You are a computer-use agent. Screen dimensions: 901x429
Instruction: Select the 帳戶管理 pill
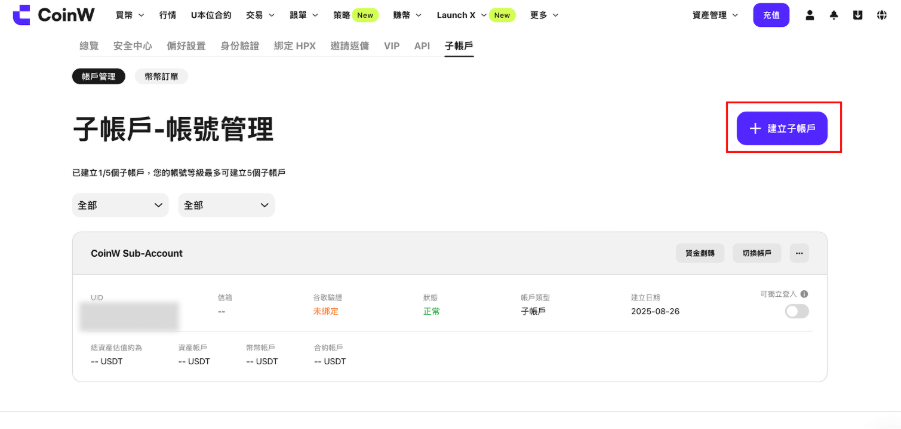99,76
